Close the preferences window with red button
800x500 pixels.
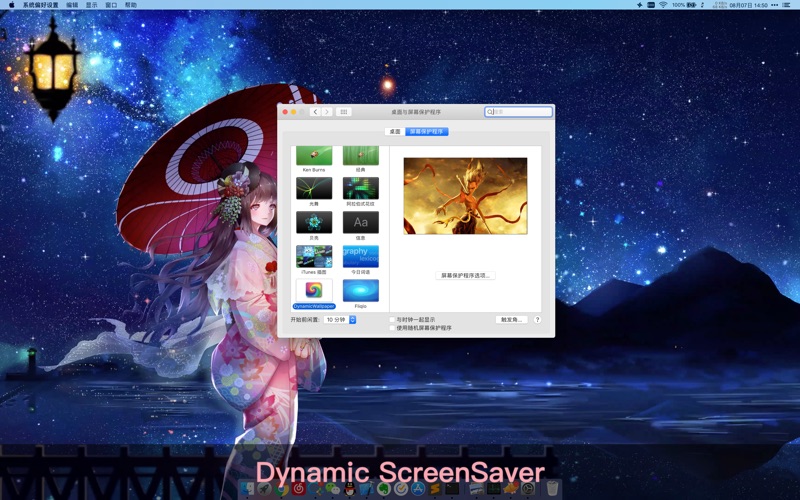(x=285, y=112)
